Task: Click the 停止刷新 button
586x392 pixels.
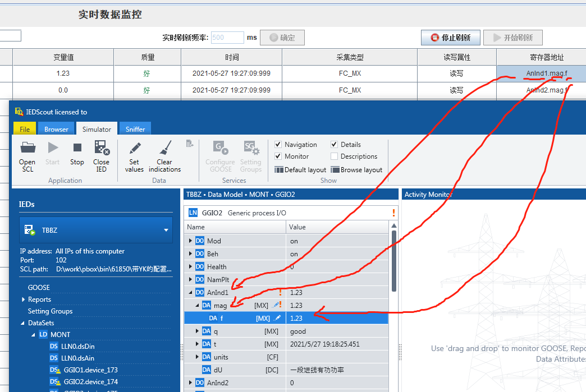Action: (x=451, y=38)
